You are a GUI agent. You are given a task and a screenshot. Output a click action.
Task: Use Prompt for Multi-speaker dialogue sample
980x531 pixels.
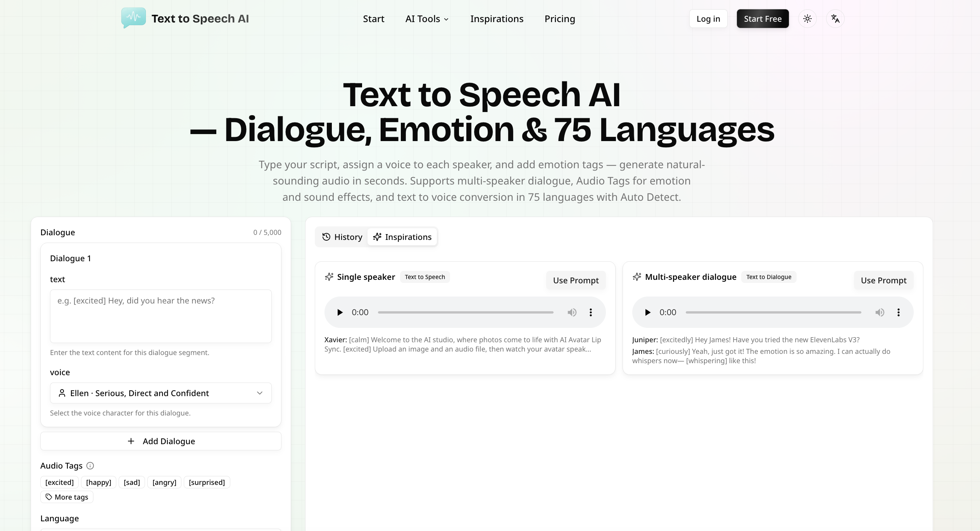coord(883,280)
